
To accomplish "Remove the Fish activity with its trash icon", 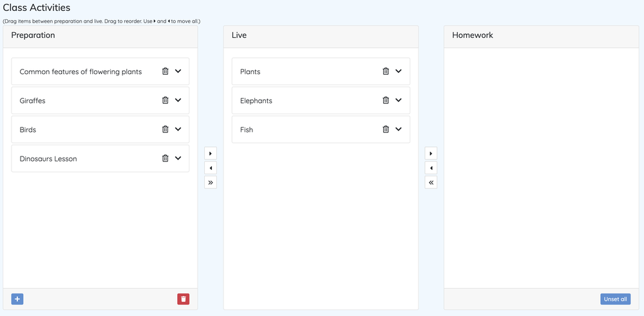I will 386,129.
